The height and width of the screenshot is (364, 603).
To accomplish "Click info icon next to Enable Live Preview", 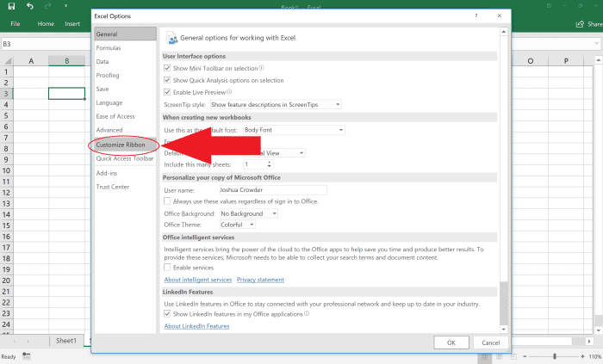I will point(229,92).
